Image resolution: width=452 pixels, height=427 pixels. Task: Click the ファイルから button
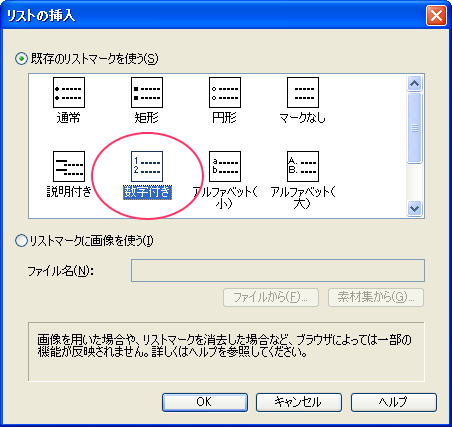coord(271,297)
